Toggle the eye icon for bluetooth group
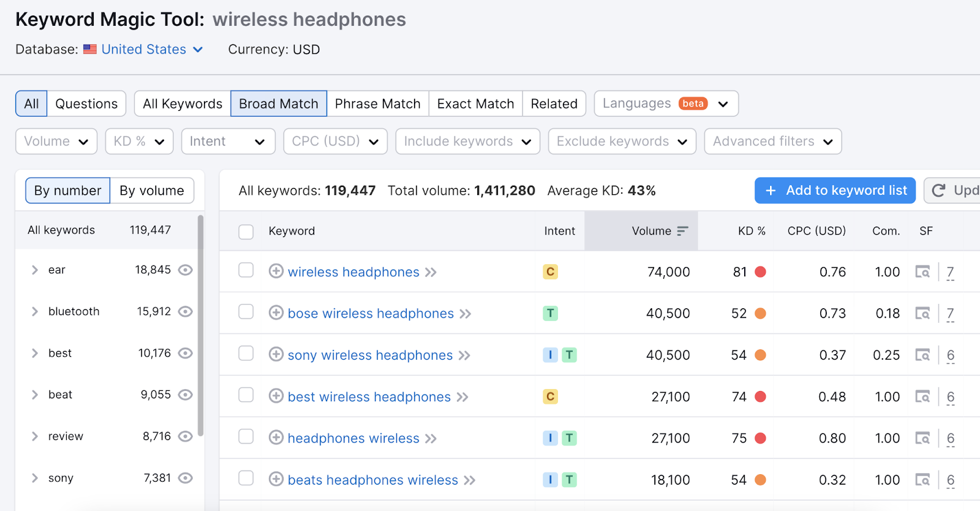980x511 pixels. [x=185, y=312]
